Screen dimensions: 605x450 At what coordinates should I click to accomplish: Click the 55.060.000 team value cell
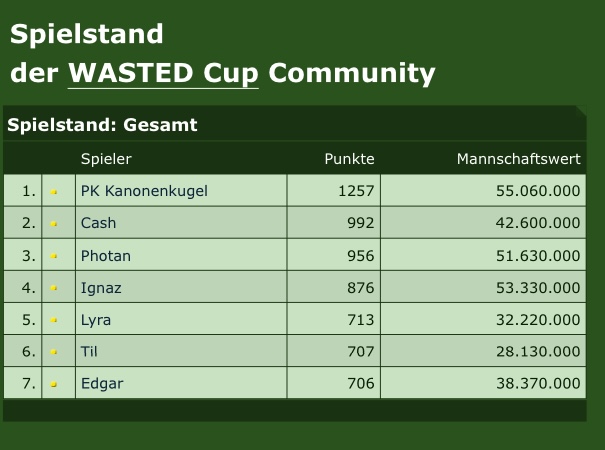tap(483, 190)
